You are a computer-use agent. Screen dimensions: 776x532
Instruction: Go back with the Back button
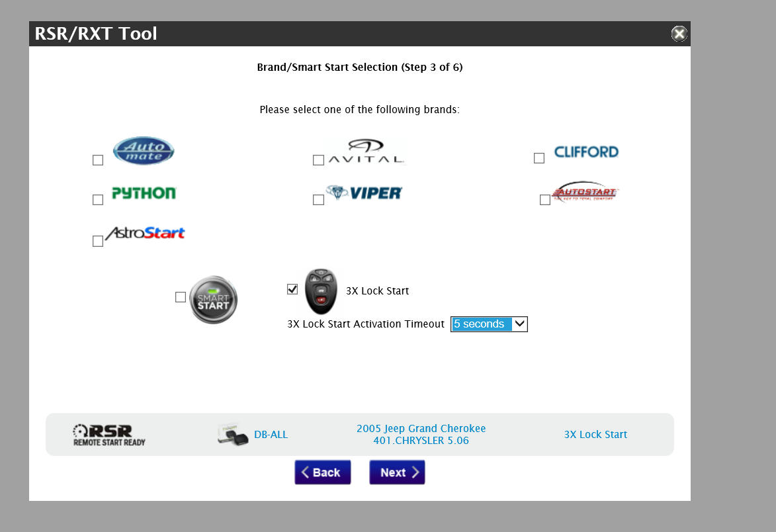pyautogui.click(x=323, y=472)
